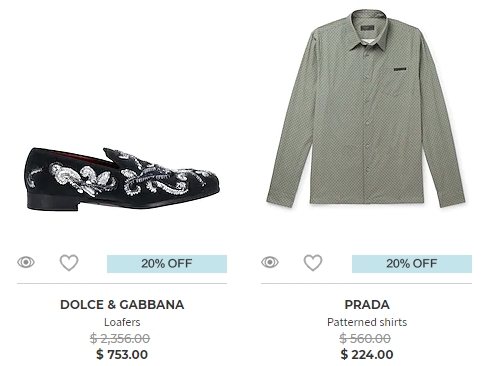
Task: Click the crossed-out $ 2,356.00 original price
Action: point(120,338)
